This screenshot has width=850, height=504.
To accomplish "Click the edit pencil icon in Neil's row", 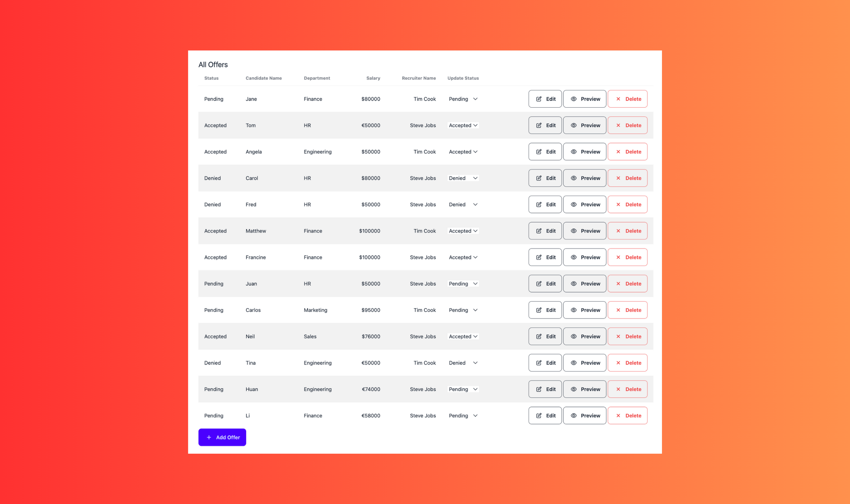I will pos(539,336).
